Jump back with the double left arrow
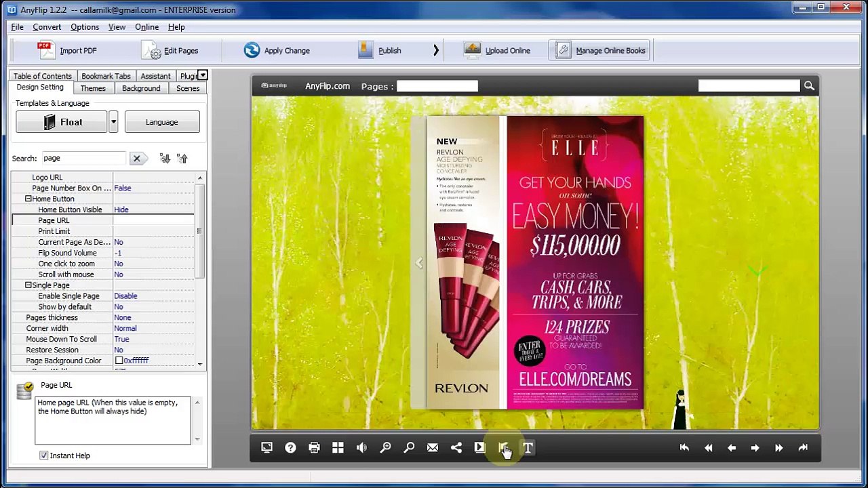This screenshot has width=868, height=488. coord(708,447)
